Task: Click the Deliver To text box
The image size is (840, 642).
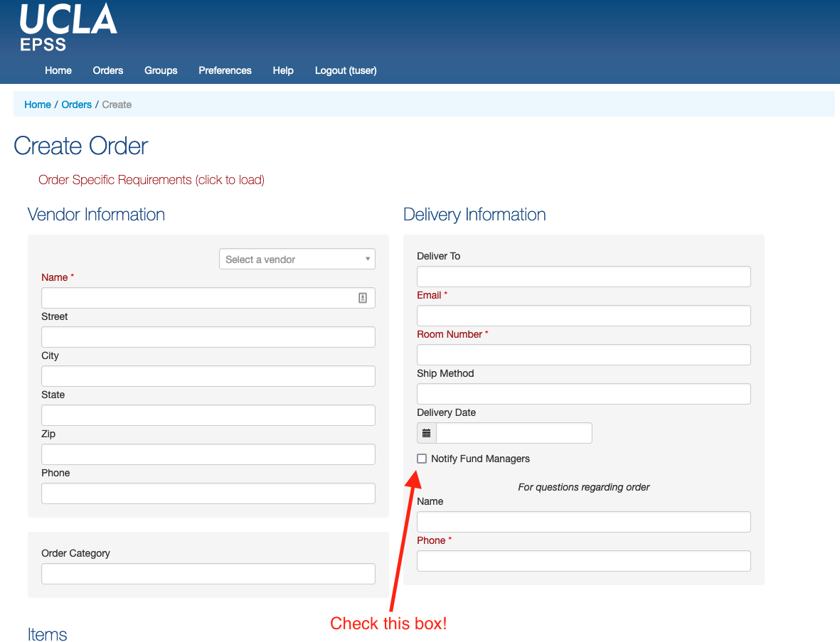Action: [x=583, y=276]
